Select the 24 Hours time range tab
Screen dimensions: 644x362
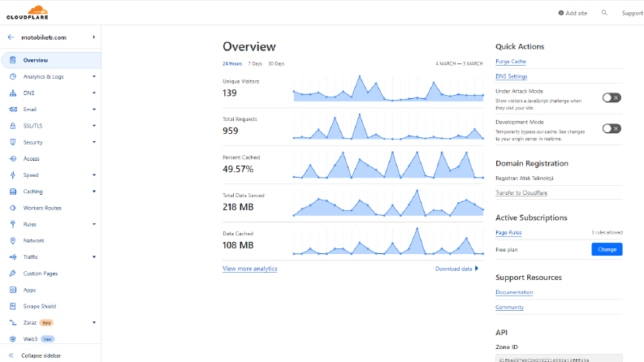(232, 63)
